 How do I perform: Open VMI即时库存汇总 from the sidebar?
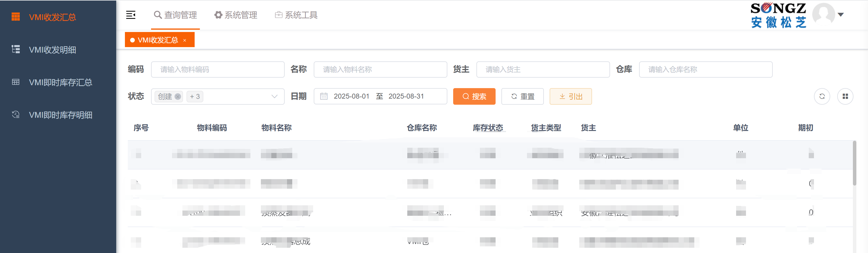(60, 82)
